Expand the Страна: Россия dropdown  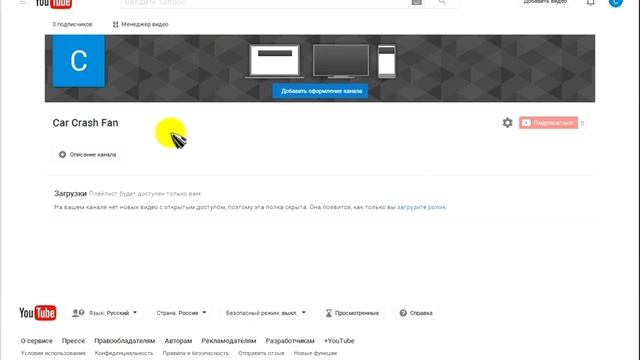coord(181,313)
